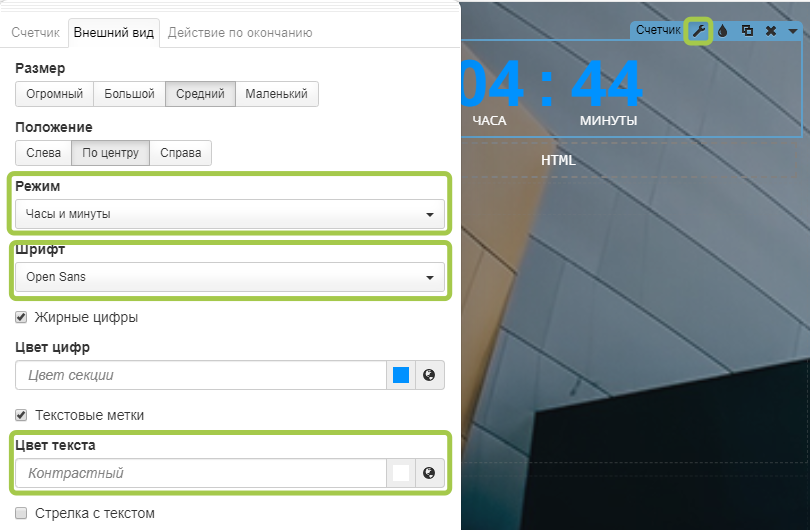Click the globe icon next to Цвет цифр
The height and width of the screenshot is (530, 810).
pyautogui.click(x=430, y=375)
